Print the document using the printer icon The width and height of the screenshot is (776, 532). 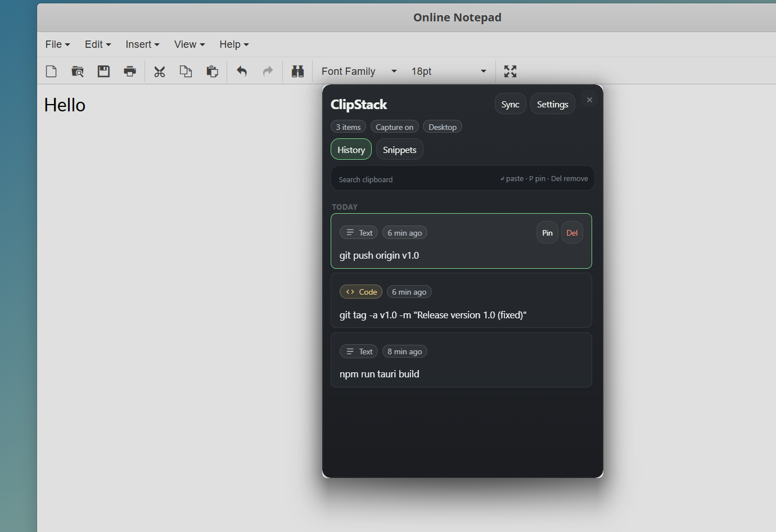(x=130, y=71)
